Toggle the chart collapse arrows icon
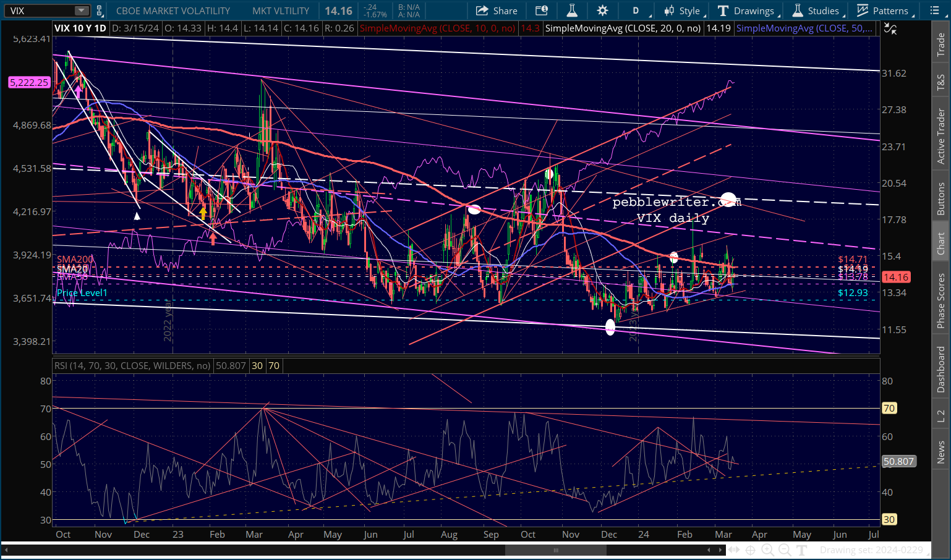 click(890, 28)
